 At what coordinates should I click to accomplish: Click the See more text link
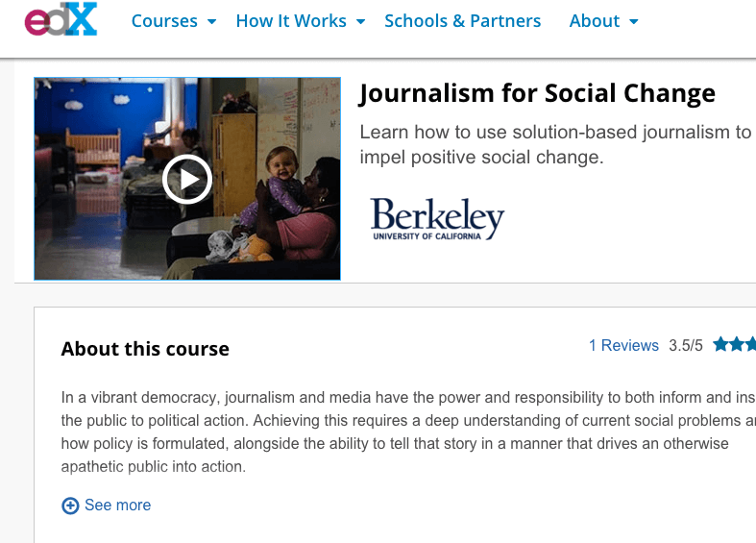[117, 506]
